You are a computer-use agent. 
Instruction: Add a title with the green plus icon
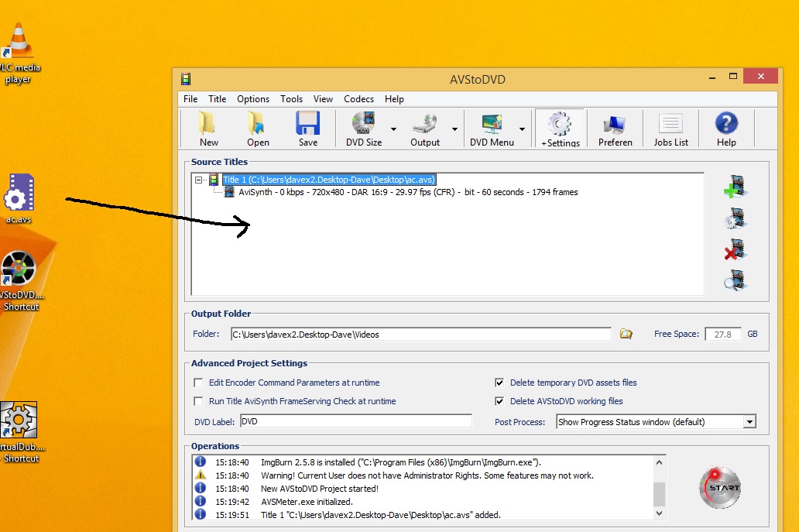pyautogui.click(x=736, y=187)
